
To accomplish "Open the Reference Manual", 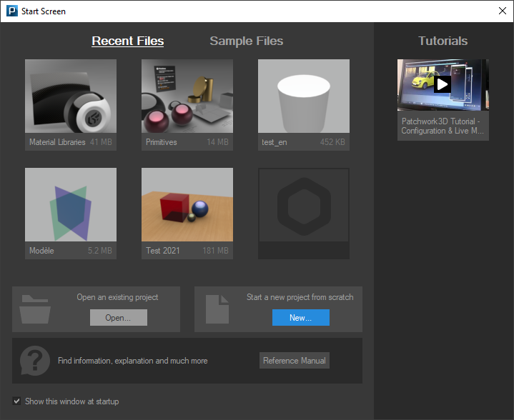I will pyautogui.click(x=294, y=361).
